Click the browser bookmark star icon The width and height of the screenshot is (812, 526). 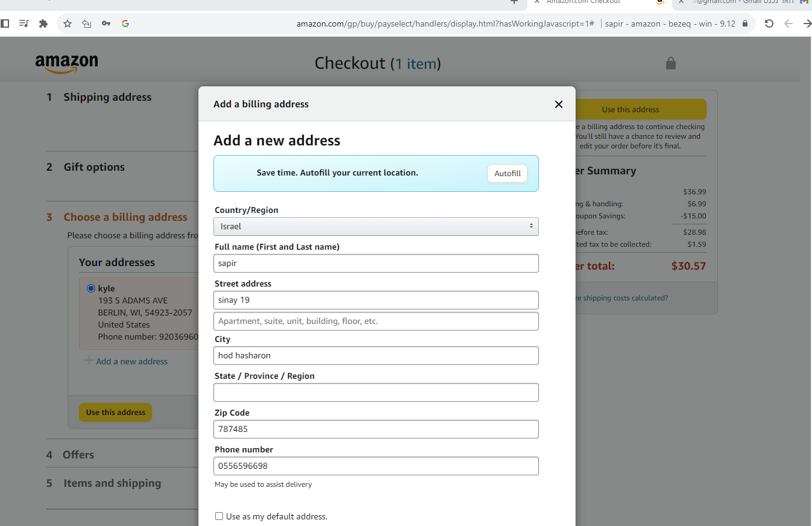[68, 24]
